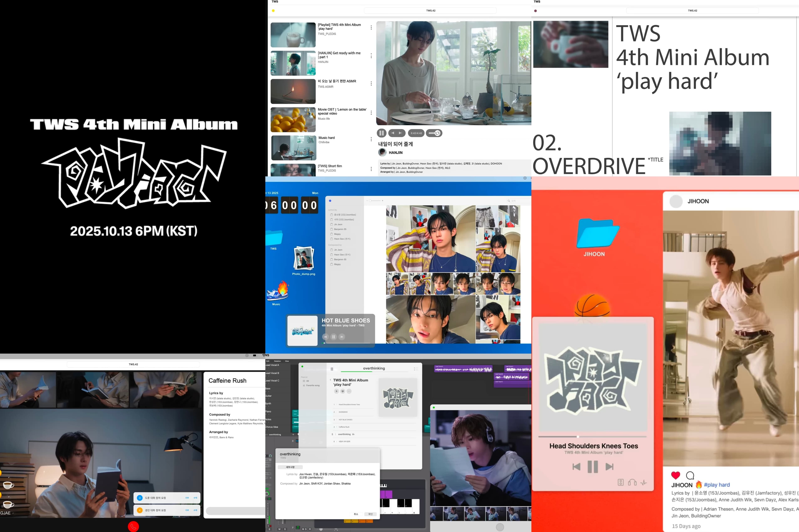Image resolution: width=799 pixels, height=532 pixels.
Task: Open options menu for ASMR playlist item
Action: click(371, 83)
